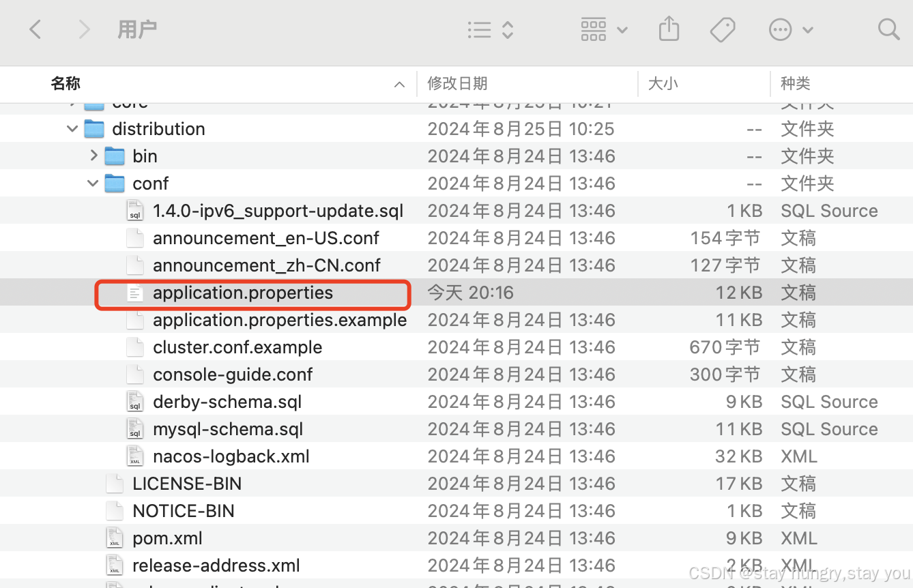This screenshot has width=913, height=588.
Task: Select the LICENSE-BIN file icon
Action: tap(115, 484)
